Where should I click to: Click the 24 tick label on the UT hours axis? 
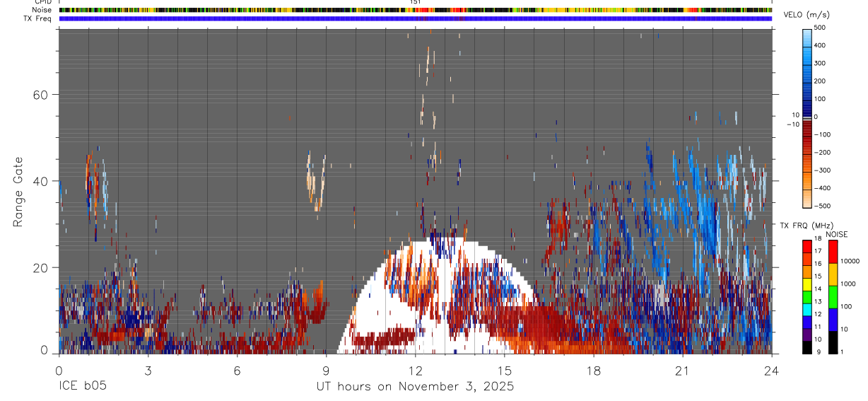tap(772, 370)
